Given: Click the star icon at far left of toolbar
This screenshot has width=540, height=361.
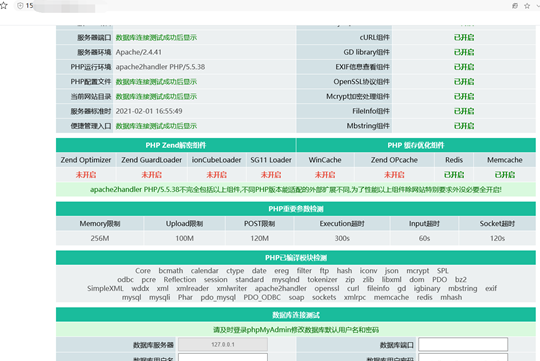Looking at the screenshot, I should (3, 6).
